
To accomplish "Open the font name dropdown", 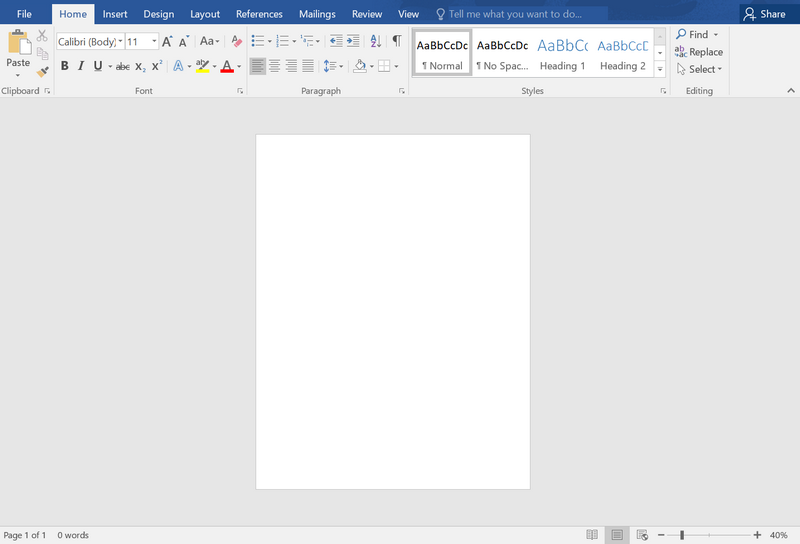I will pos(120,41).
